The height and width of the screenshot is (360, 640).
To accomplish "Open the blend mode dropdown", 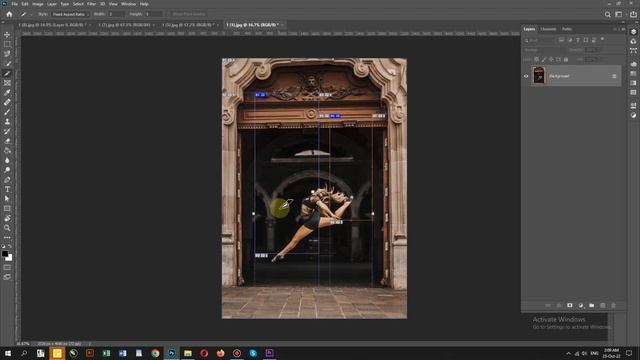I will coord(544,50).
